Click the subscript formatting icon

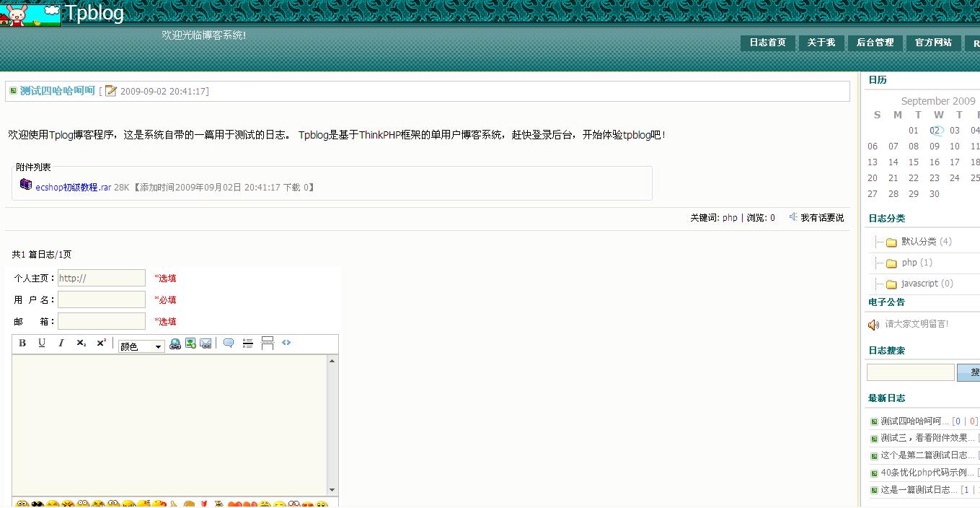point(80,343)
